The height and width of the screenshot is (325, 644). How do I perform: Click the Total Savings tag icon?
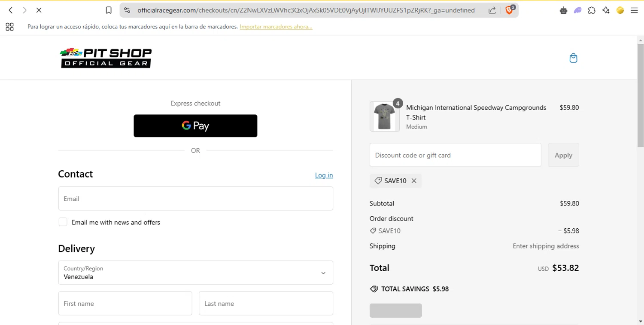coord(374,289)
